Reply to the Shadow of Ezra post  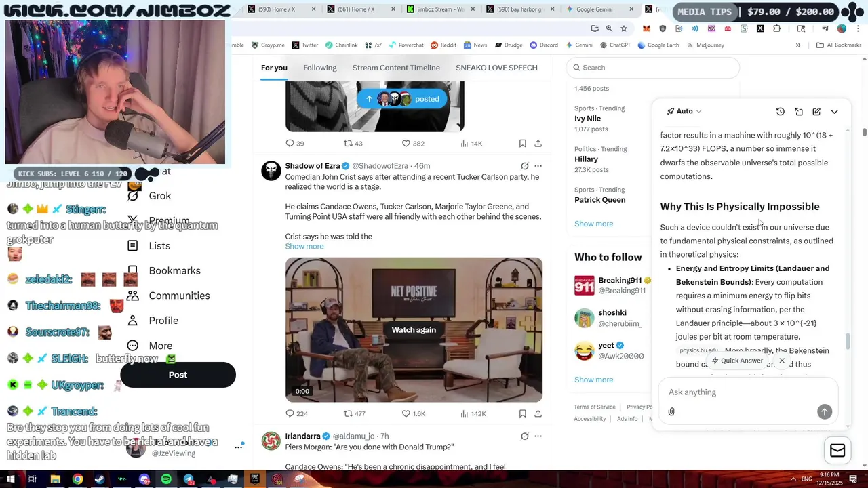pyautogui.click(x=296, y=413)
